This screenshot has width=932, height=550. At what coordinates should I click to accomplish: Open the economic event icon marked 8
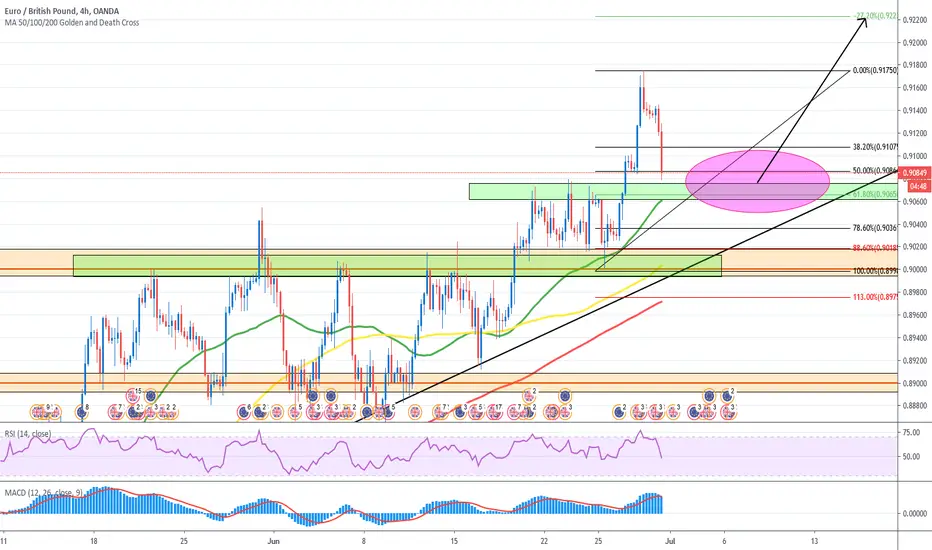tap(82, 411)
